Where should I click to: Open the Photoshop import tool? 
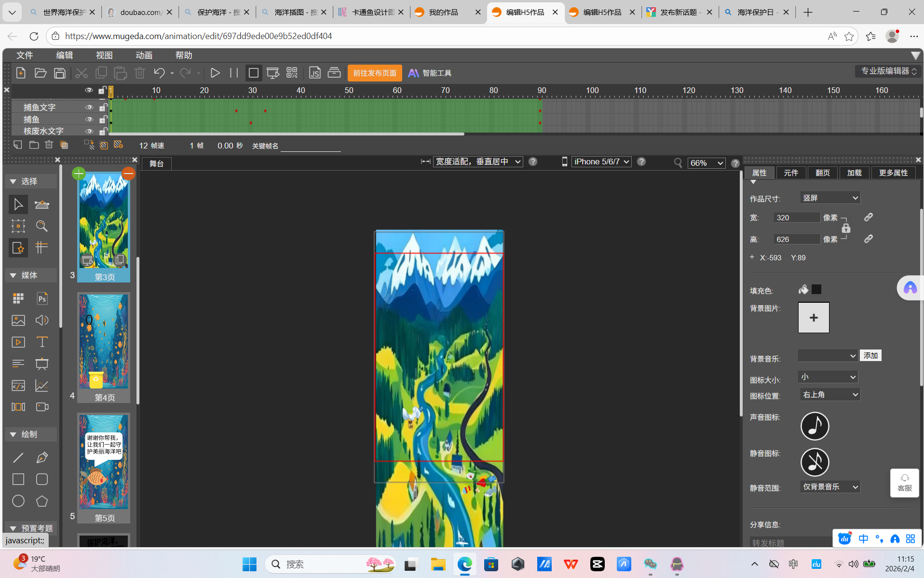click(42, 298)
